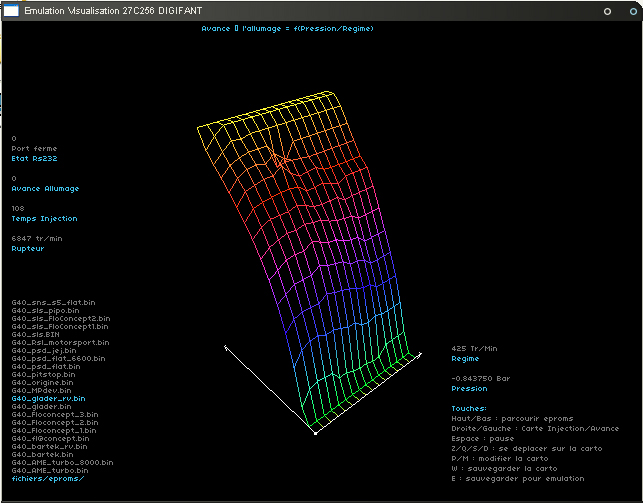Click the Avance Allumage label
The height and width of the screenshot is (503, 643).
45,188
